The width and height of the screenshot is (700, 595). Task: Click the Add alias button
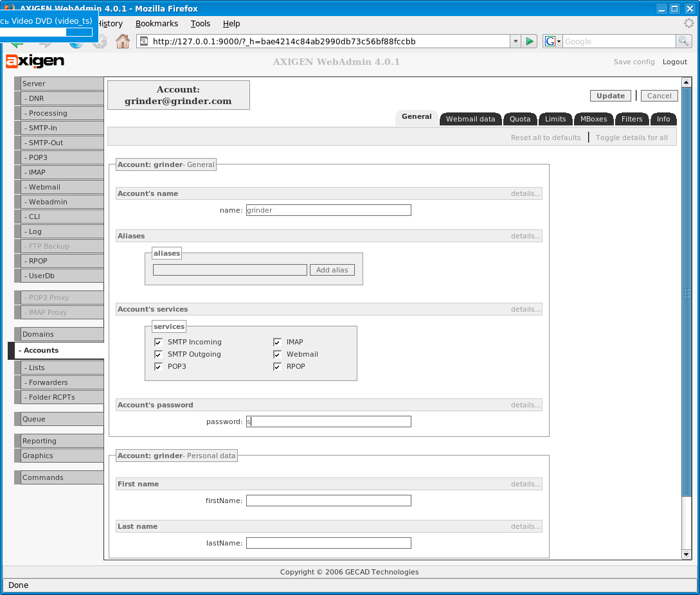(x=332, y=270)
